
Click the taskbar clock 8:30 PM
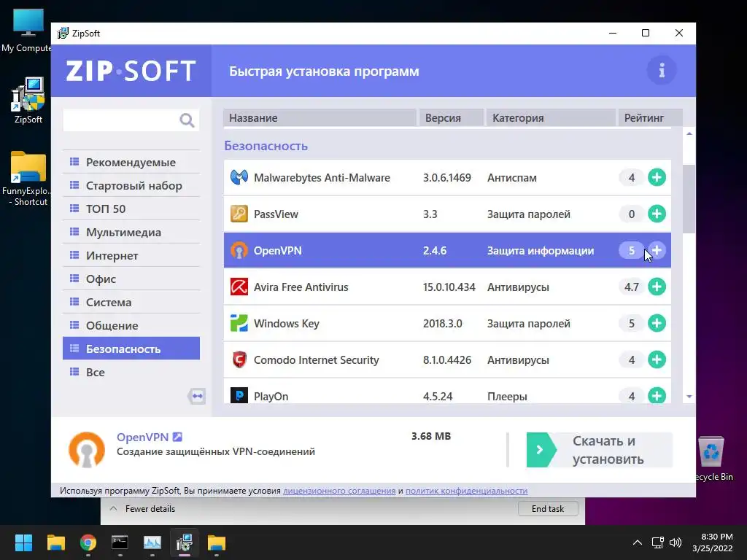click(x=712, y=542)
